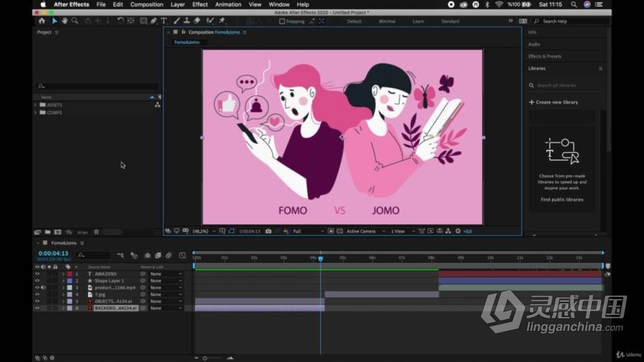Image resolution: width=644 pixels, height=362 pixels.
Task: Click the Graph Editor icon
Action: pos(182,255)
